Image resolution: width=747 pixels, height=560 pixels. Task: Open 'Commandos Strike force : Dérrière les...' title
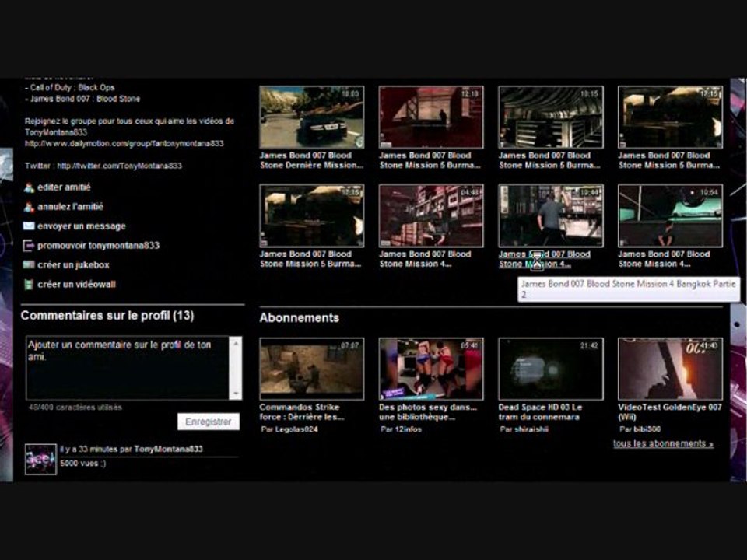point(302,412)
